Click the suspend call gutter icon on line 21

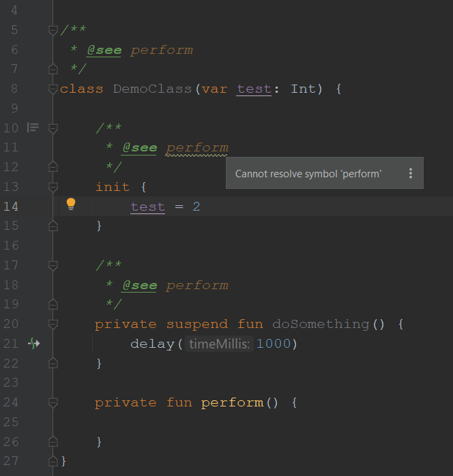[34, 343]
